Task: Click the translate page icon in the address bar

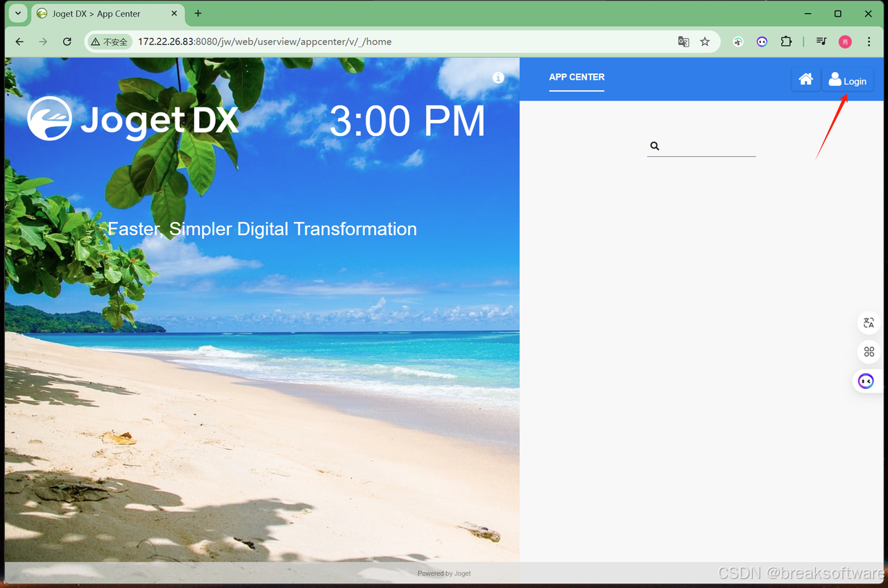Action: click(x=683, y=42)
